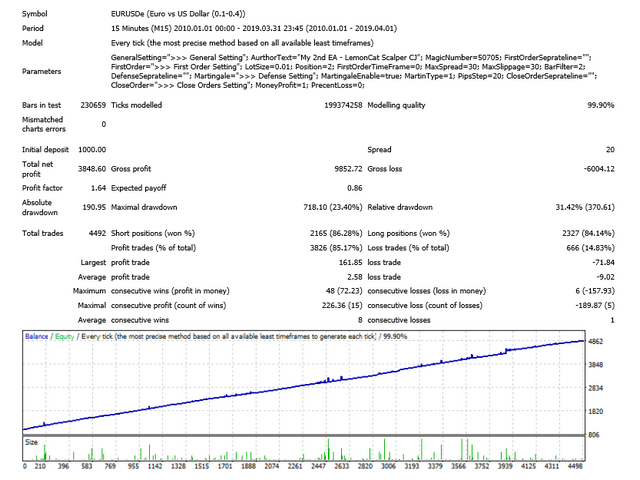Select the Modelling quality label
The image size is (640, 480).
tap(396, 105)
